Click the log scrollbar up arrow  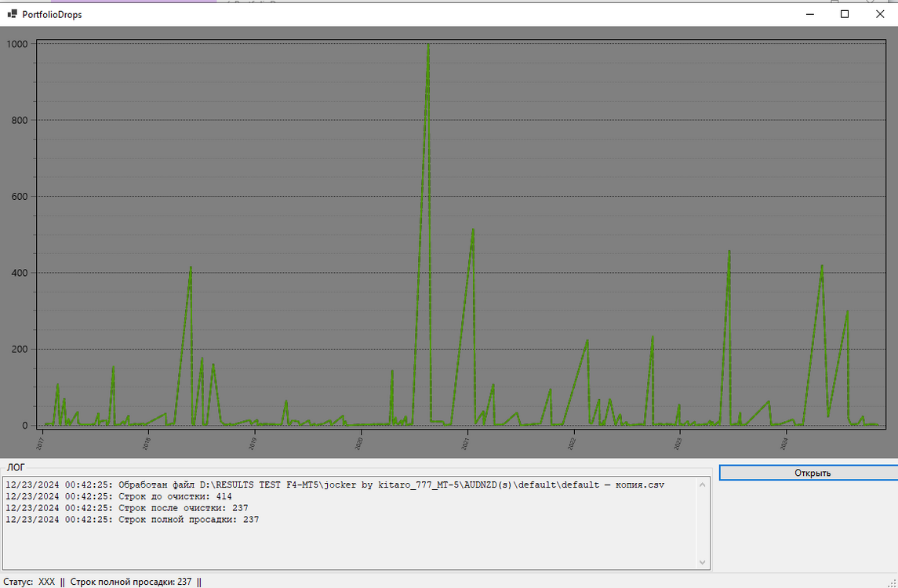coord(703,485)
